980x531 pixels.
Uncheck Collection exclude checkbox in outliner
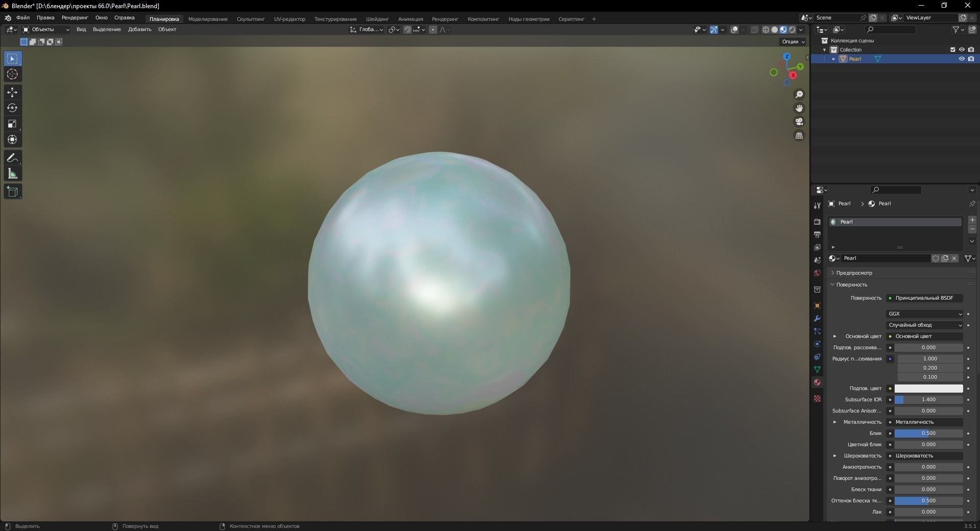[x=952, y=50]
